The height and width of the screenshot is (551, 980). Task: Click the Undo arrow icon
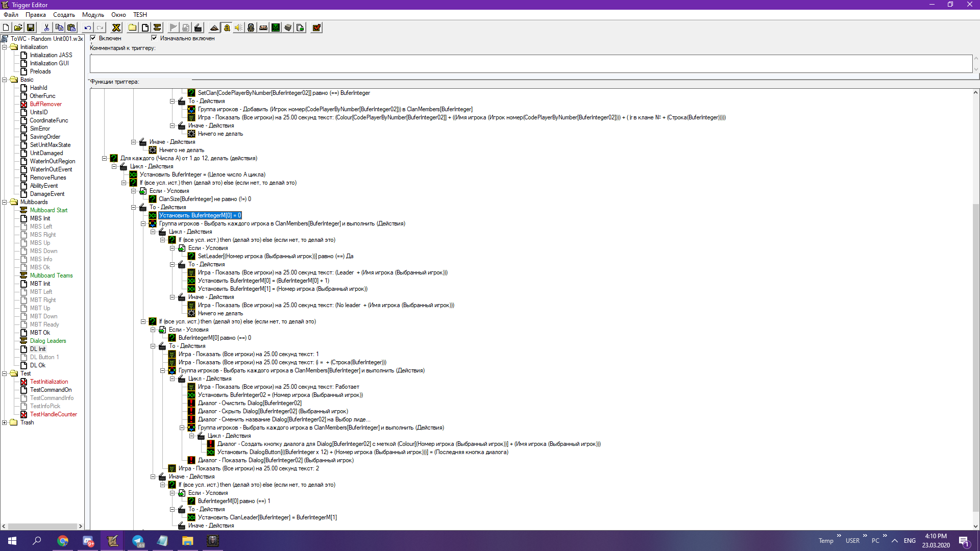point(88,28)
